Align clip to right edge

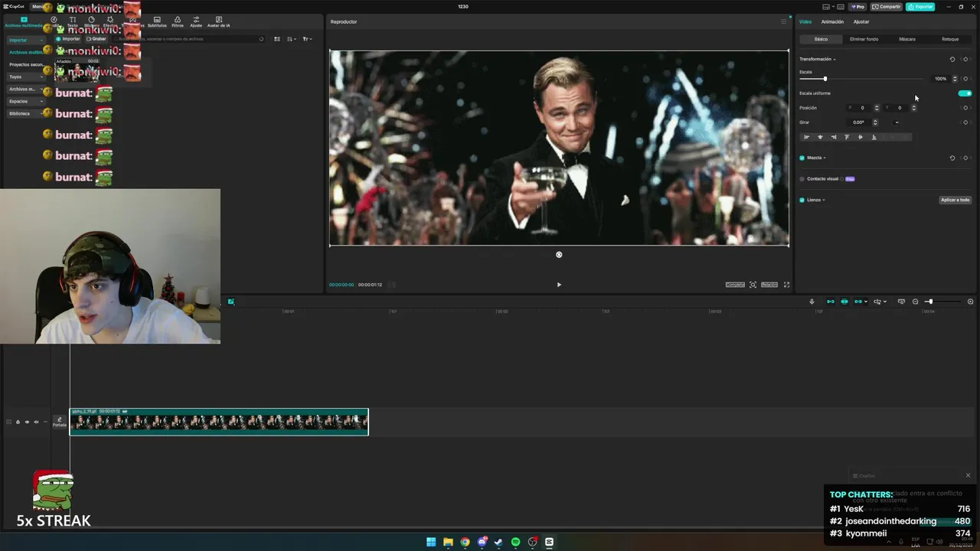coord(833,137)
